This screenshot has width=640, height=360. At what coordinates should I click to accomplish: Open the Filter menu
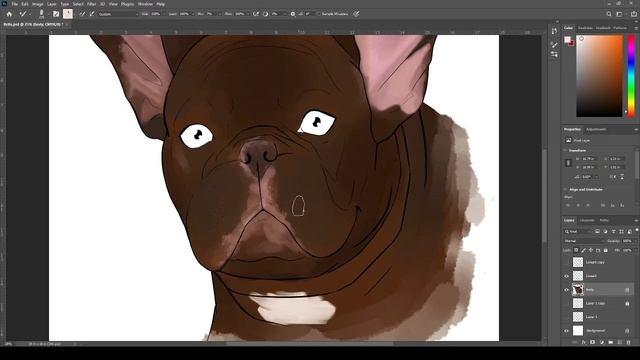[91, 4]
